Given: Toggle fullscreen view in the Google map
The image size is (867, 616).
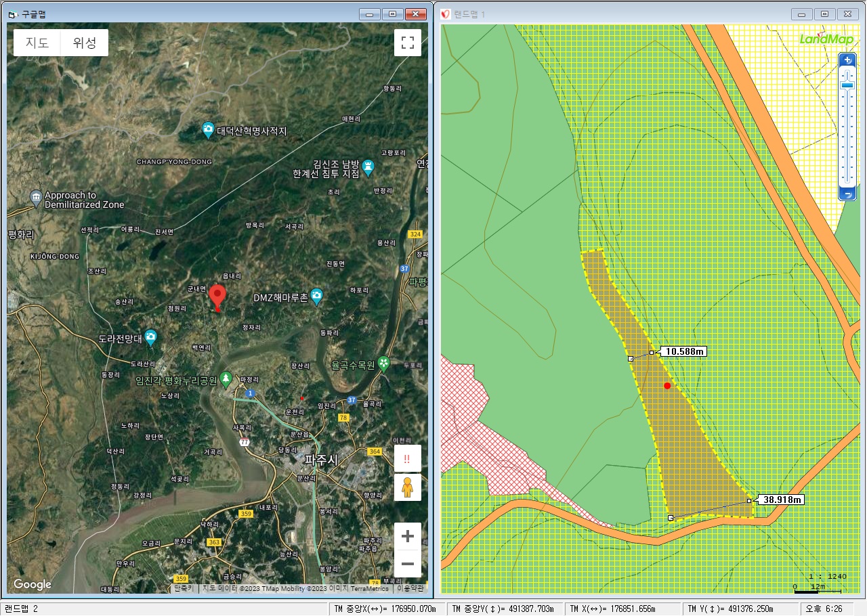Looking at the screenshot, I should point(408,43).
